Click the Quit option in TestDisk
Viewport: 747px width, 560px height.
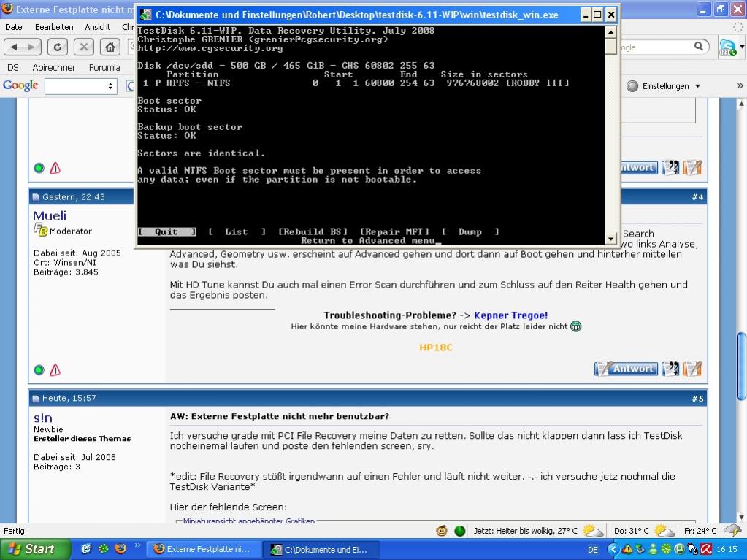tap(166, 232)
